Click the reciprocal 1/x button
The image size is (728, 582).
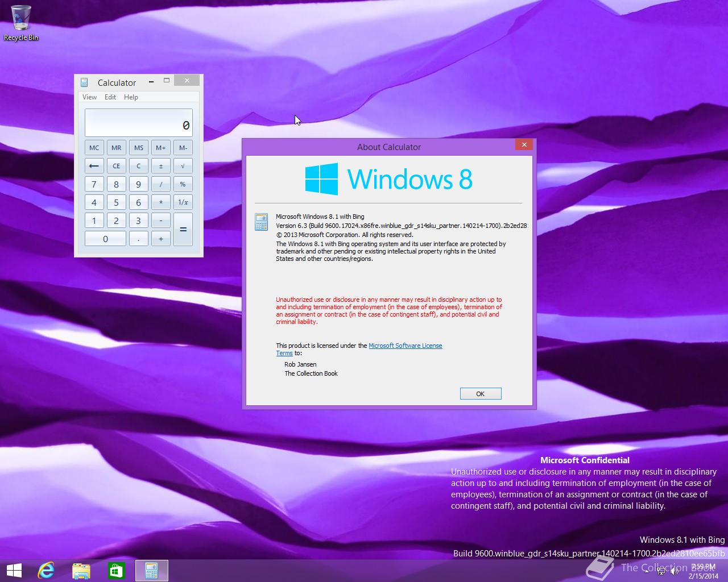(183, 202)
